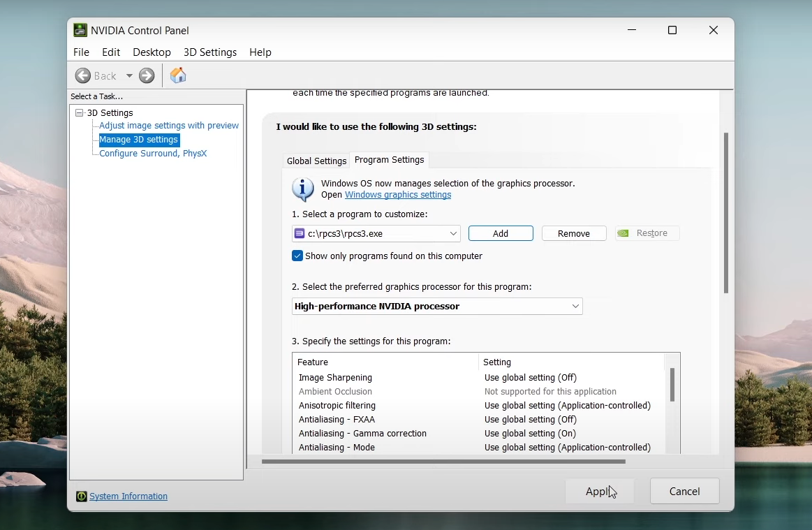Uncheck Show only programs found on this computer
This screenshot has width=812, height=530.
[297, 256]
